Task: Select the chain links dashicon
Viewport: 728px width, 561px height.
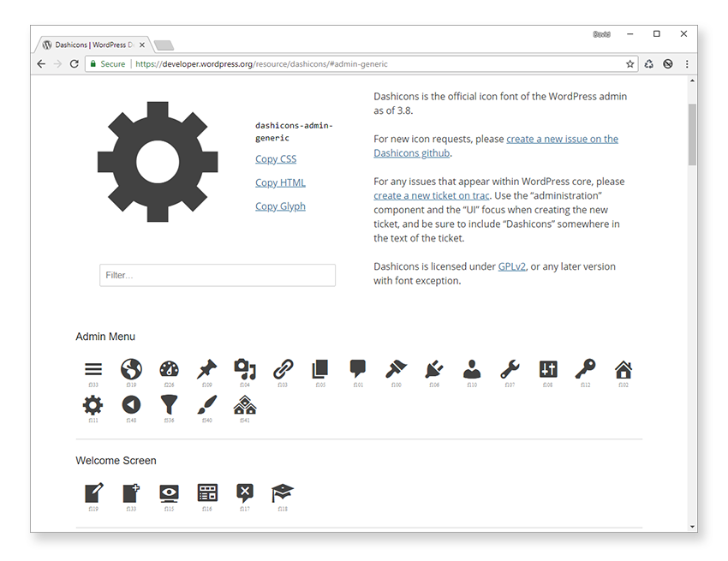Action: click(283, 369)
